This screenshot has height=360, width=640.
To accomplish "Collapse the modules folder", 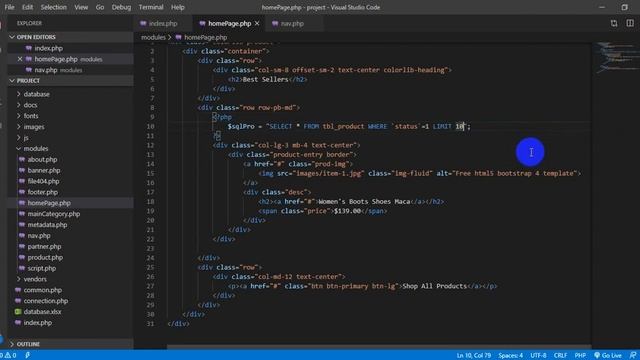I will pyautogui.click(x=36, y=149).
